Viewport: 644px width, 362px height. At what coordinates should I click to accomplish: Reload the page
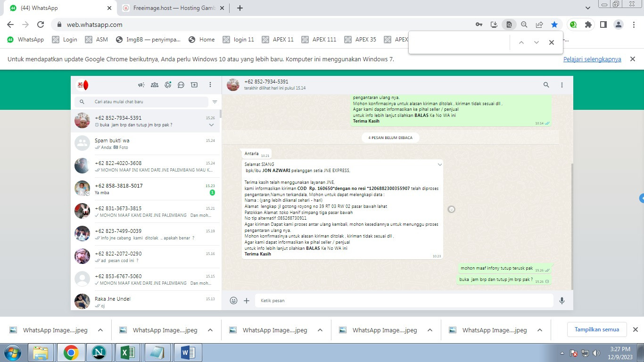(x=41, y=25)
